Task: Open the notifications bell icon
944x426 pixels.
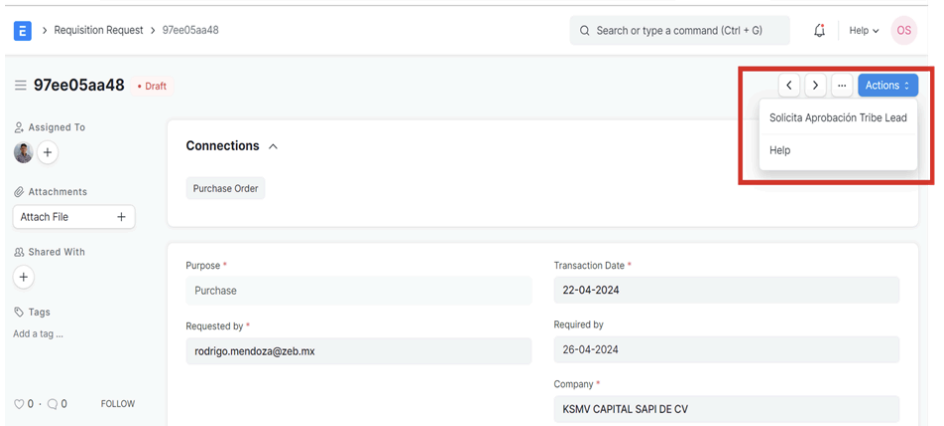Action: click(819, 30)
